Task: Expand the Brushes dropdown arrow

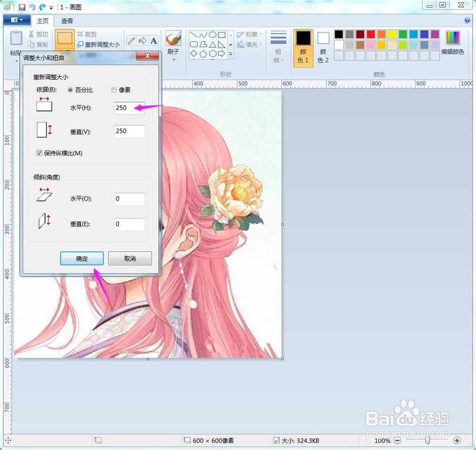Action: coord(174,60)
